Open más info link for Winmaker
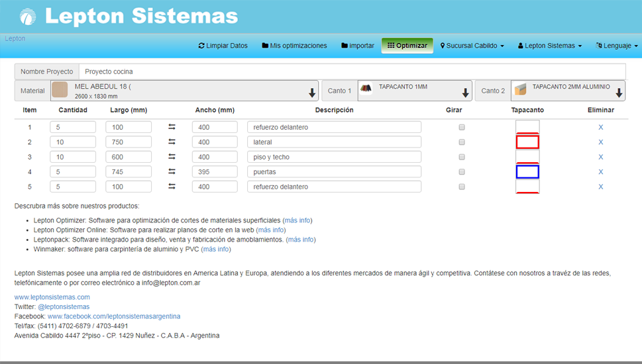This screenshot has width=642, height=364. point(216,249)
